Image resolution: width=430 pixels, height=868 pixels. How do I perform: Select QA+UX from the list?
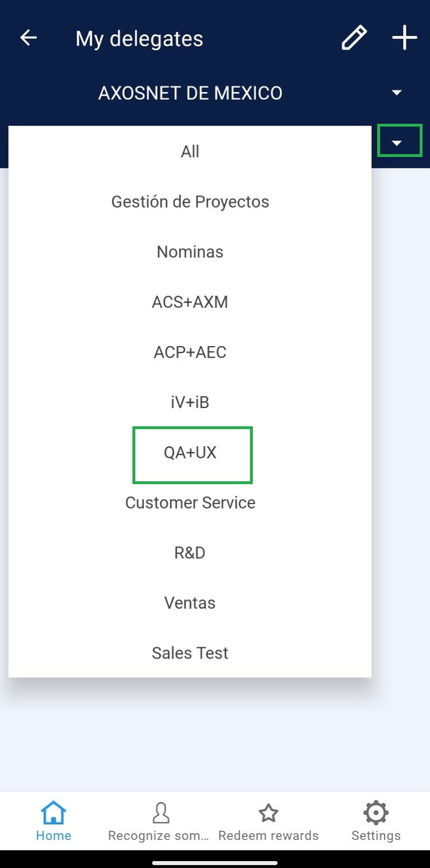(x=190, y=453)
